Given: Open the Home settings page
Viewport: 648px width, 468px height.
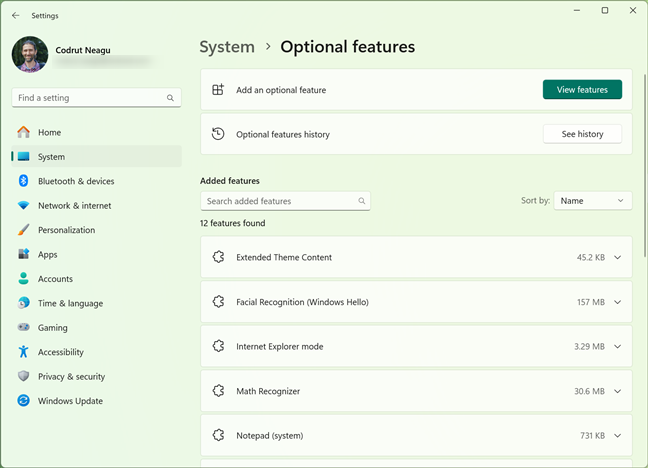Looking at the screenshot, I should point(96,132).
